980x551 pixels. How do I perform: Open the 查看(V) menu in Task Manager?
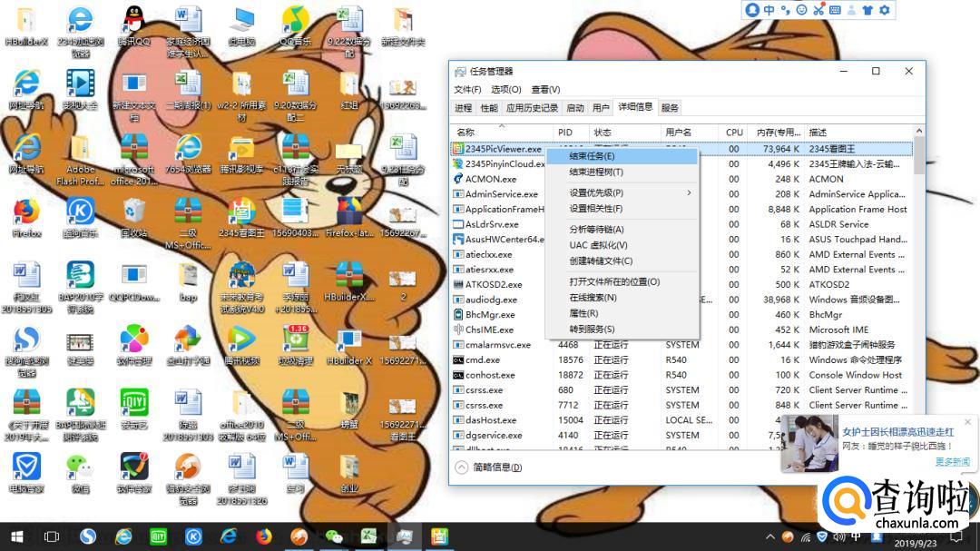click(x=545, y=90)
